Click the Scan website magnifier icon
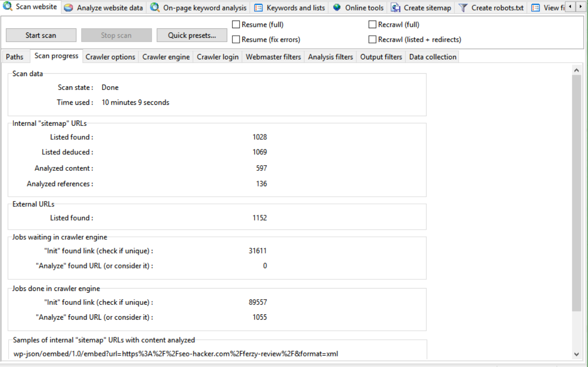588x367 pixels. pyautogui.click(x=8, y=7)
